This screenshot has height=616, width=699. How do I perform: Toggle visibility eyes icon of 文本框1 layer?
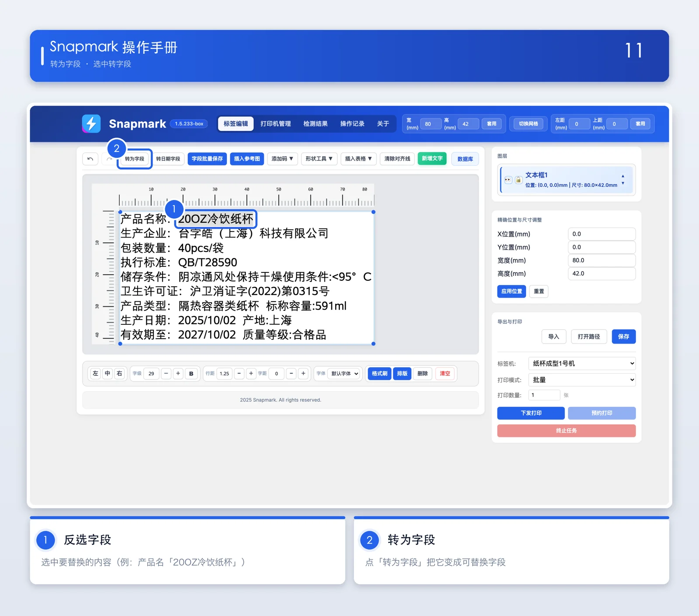tap(508, 180)
